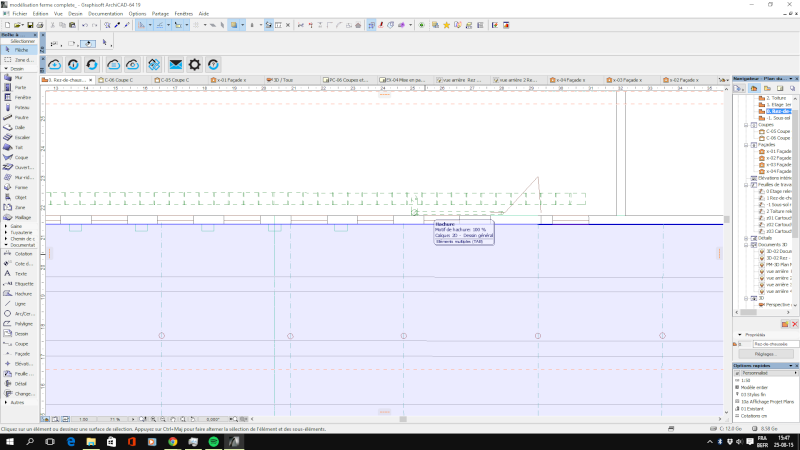Pick the Objet object tool

[19, 197]
